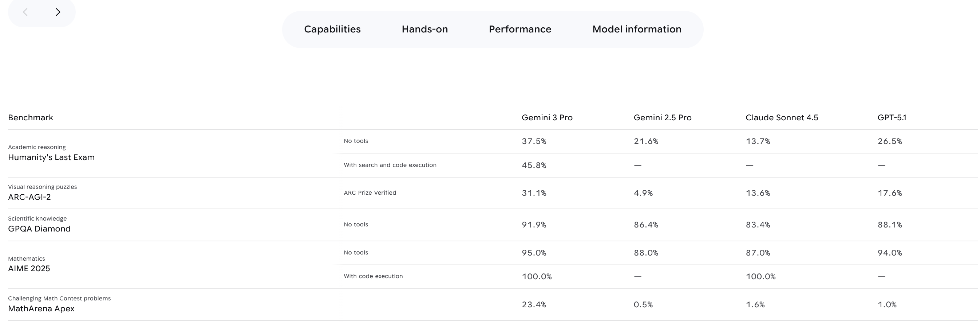Screen dimensions: 980x323
Task: Select the Humanity's Last Exam benchmark row
Action: [51, 157]
